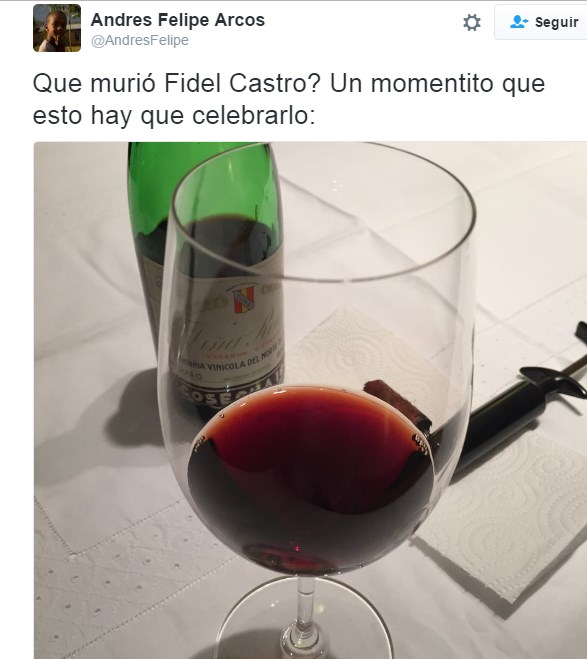Open the attached wine glass photo

pos(310,400)
